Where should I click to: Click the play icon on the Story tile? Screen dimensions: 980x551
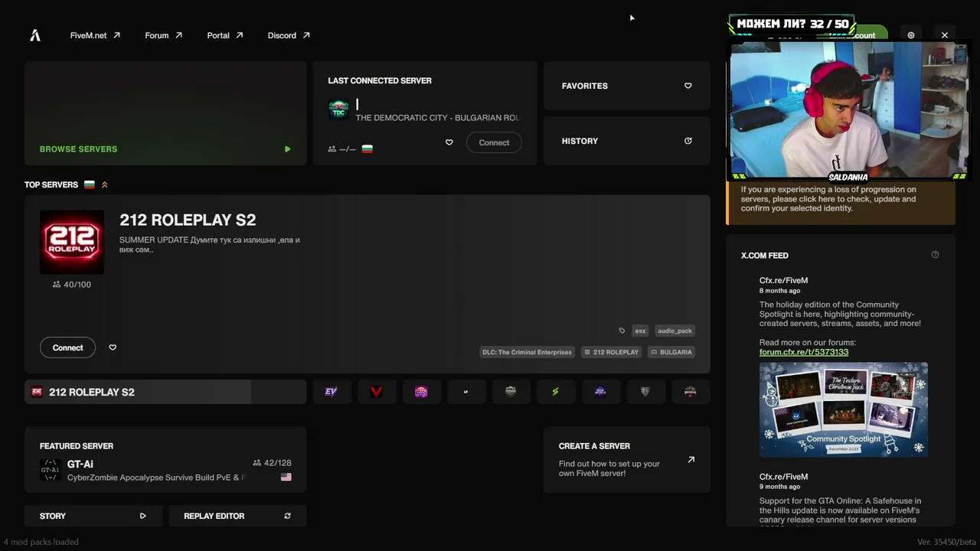(x=142, y=516)
